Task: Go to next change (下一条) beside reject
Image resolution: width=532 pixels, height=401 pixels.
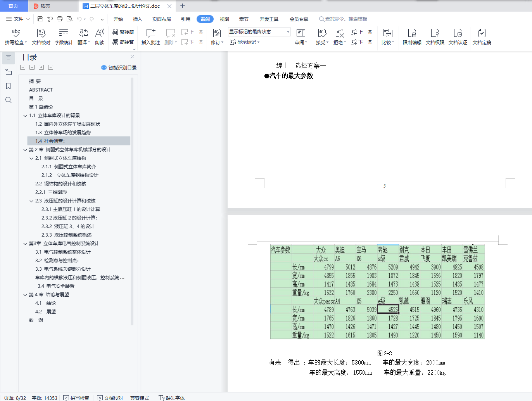Action: click(361, 42)
